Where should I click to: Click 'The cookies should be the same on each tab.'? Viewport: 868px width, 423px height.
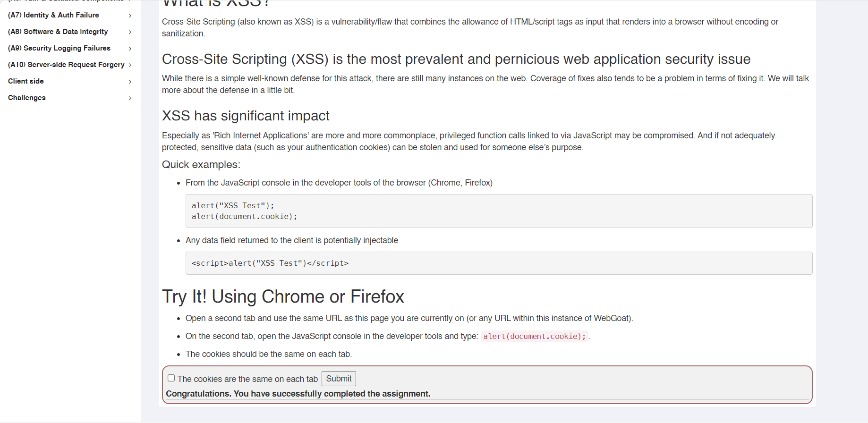(269, 354)
